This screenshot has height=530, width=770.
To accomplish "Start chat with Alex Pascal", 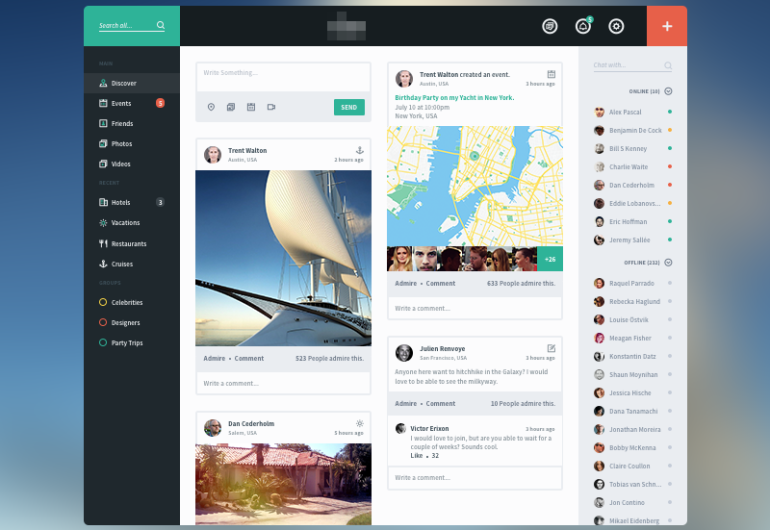I will click(x=625, y=112).
